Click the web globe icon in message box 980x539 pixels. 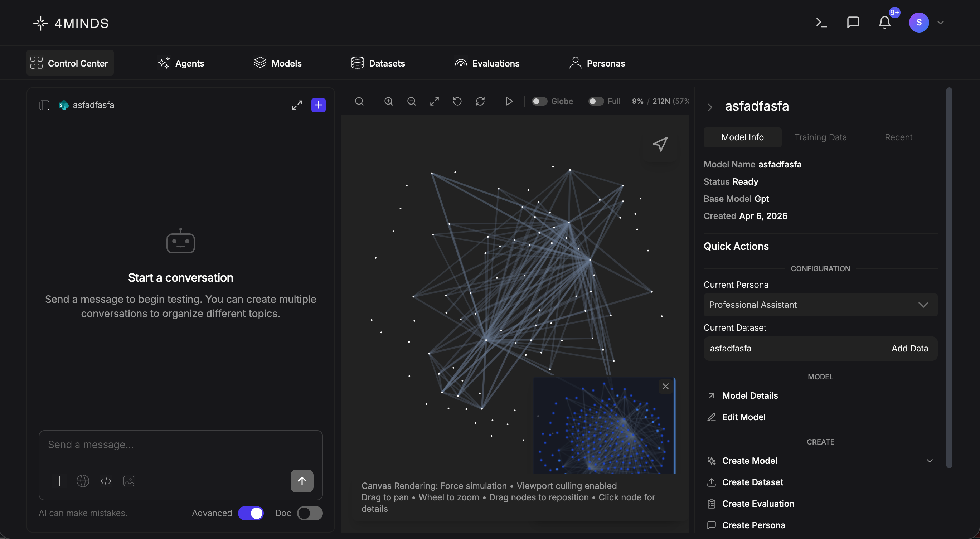[x=83, y=481]
